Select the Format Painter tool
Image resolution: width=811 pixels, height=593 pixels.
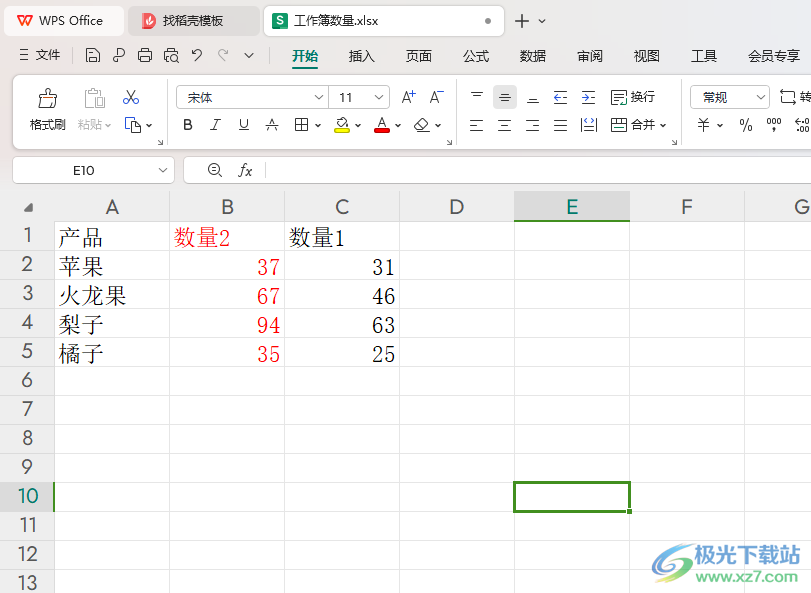[48, 110]
